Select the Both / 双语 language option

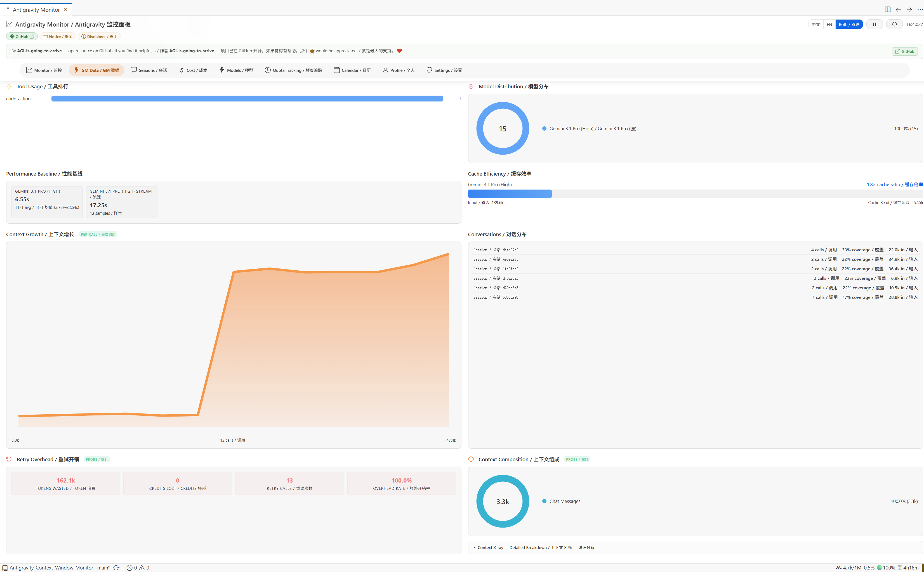[x=849, y=24]
